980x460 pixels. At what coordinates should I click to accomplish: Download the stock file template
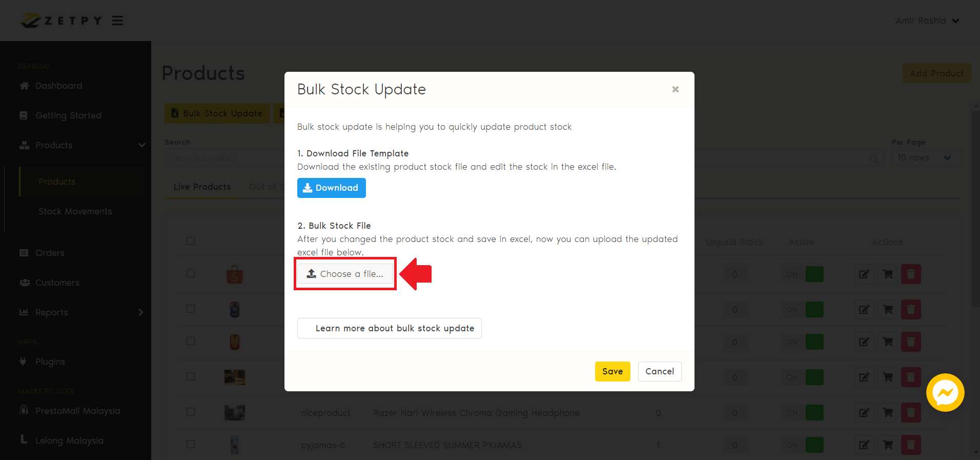pyautogui.click(x=331, y=188)
